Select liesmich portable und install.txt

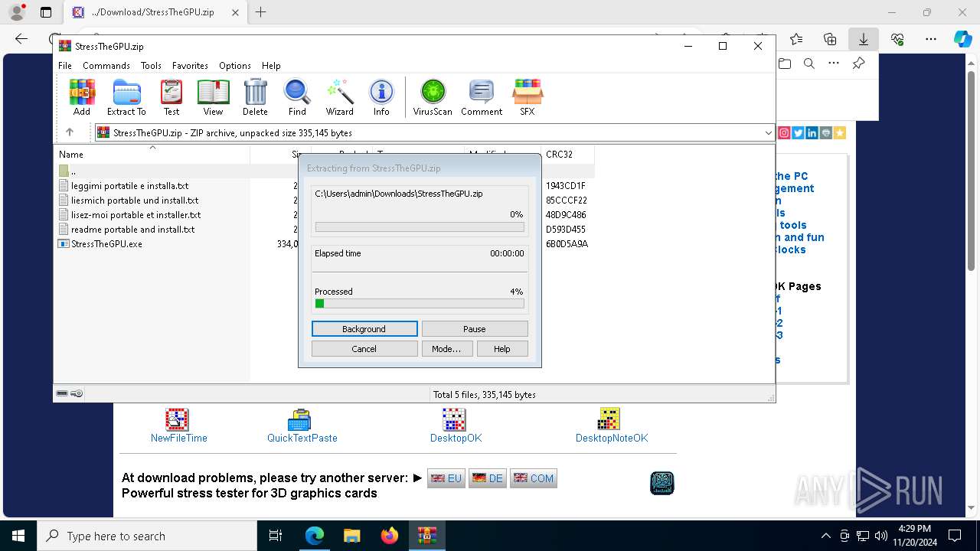[135, 201]
